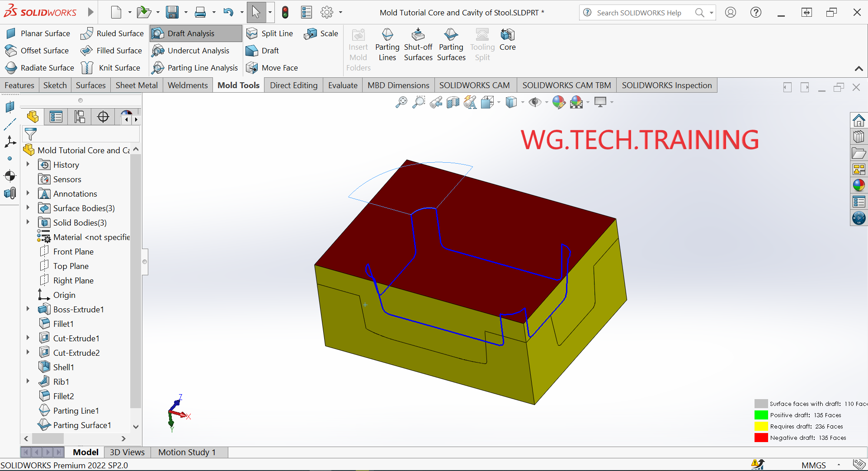Open the Sheet Metal tab
Viewport: 868px width, 471px height.
[137, 85]
